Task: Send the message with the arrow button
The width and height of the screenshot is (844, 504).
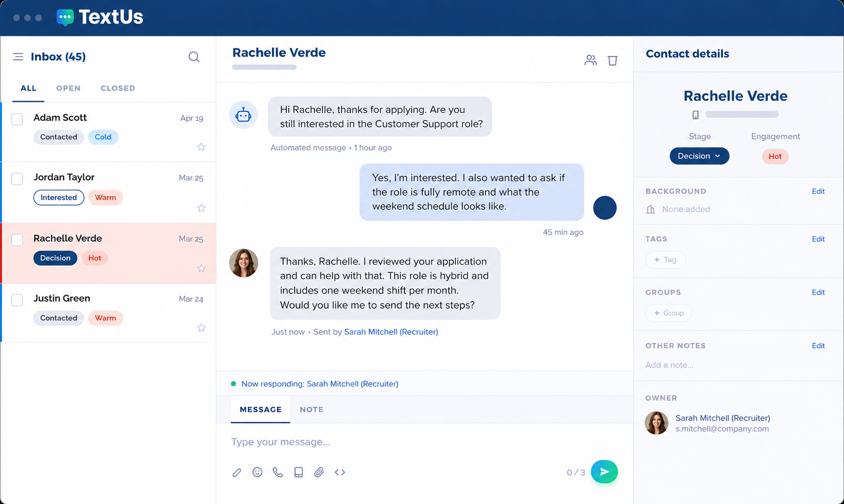Action: pos(604,472)
